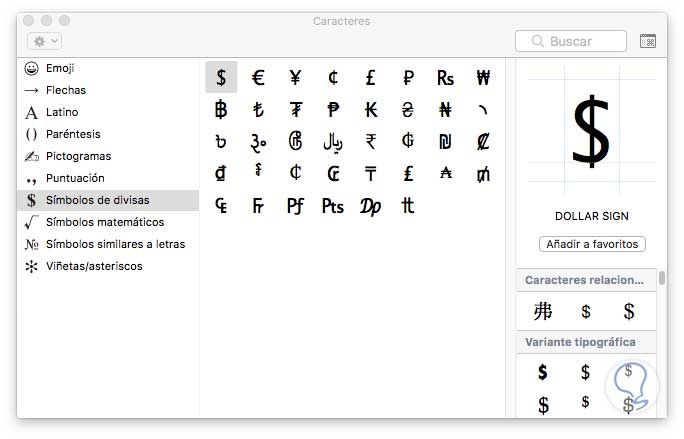The width and height of the screenshot is (684, 439).
Task: Toggle the character viewer compact mode icon
Action: (648, 41)
